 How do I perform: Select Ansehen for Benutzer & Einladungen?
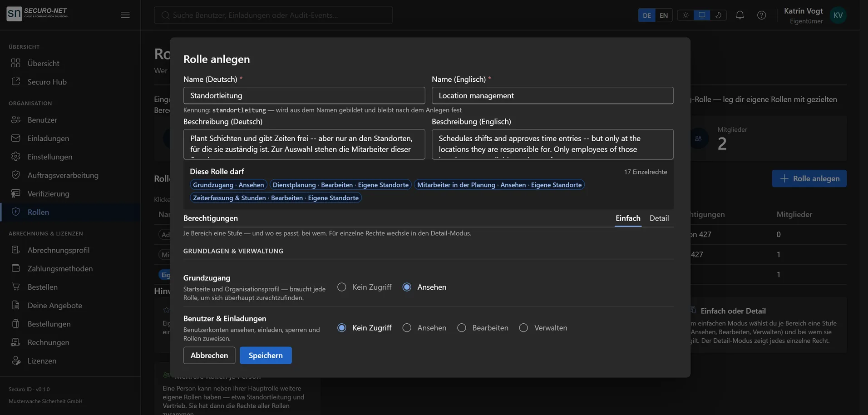[407, 328]
